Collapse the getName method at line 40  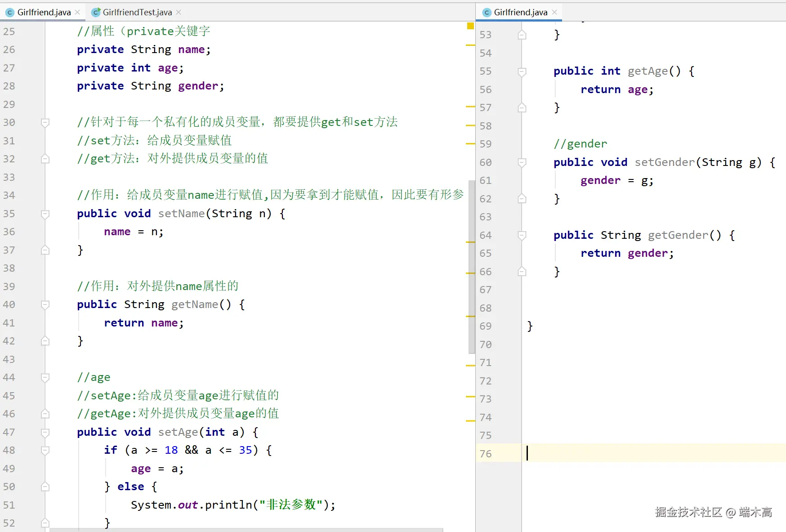45,304
